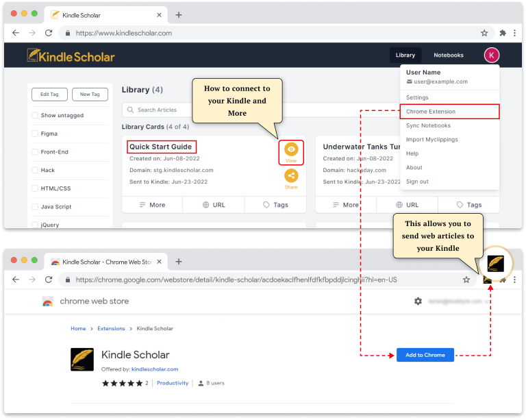Open the Quick Start Guide card title
This screenshot has width=526, height=420.
coord(161,147)
